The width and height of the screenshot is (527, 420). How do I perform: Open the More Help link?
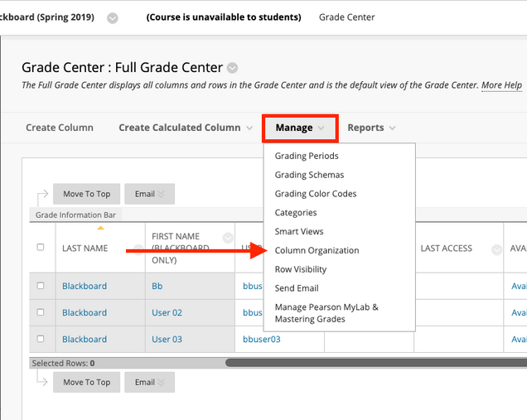(501, 85)
